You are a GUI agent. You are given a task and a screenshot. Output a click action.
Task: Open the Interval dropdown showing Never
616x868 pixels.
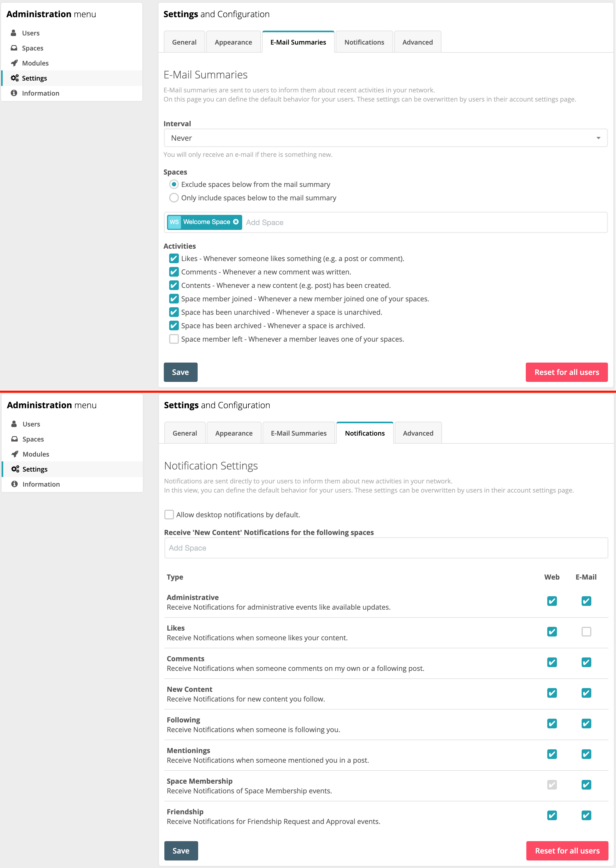(385, 138)
